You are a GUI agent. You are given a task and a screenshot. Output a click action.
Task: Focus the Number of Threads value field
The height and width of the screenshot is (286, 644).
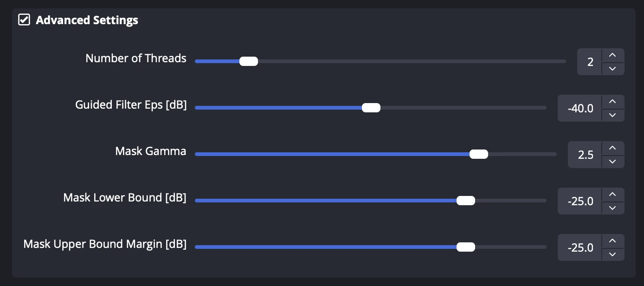pyautogui.click(x=590, y=62)
